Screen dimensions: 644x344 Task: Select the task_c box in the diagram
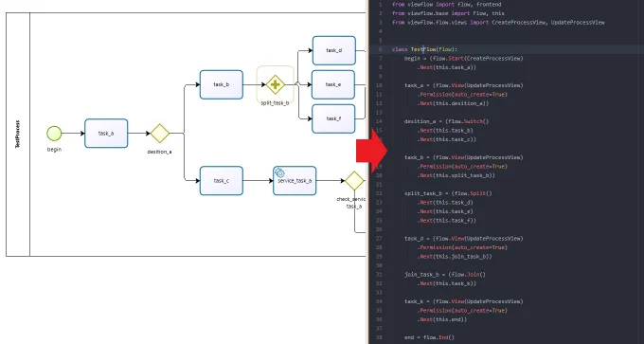click(222, 181)
